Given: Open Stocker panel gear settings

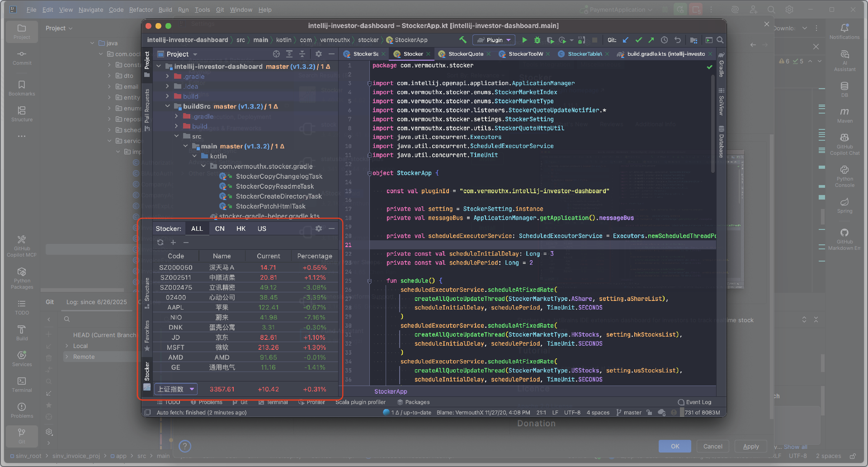Looking at the screenshot, I should point(319,229).
